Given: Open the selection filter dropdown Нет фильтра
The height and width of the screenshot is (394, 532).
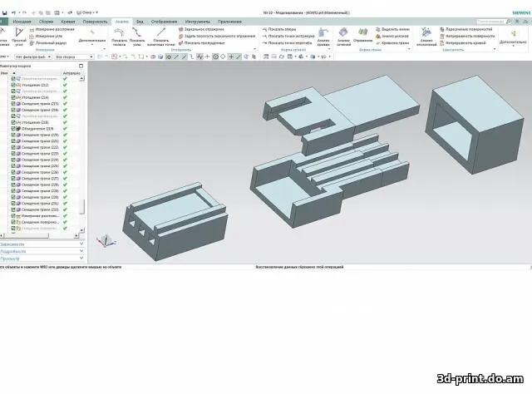Looking at the screenshot, I should click(33, 57).
